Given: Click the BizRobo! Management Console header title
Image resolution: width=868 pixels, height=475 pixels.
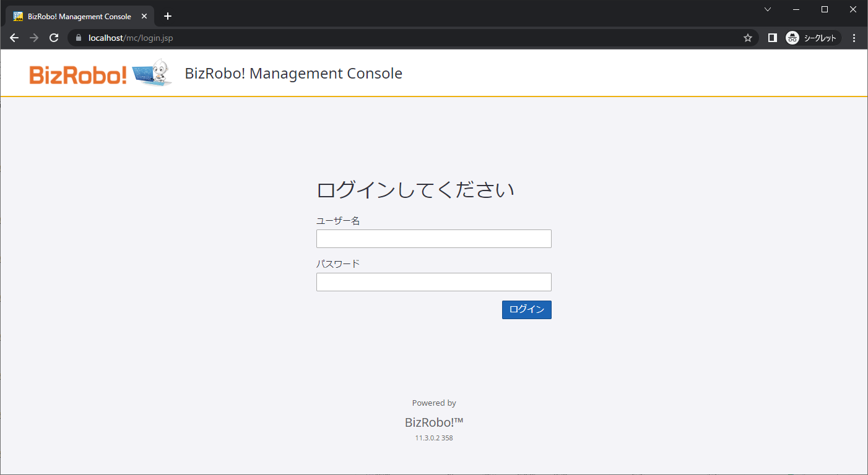Looking at the screenshot, I should [x=293, y=74].
